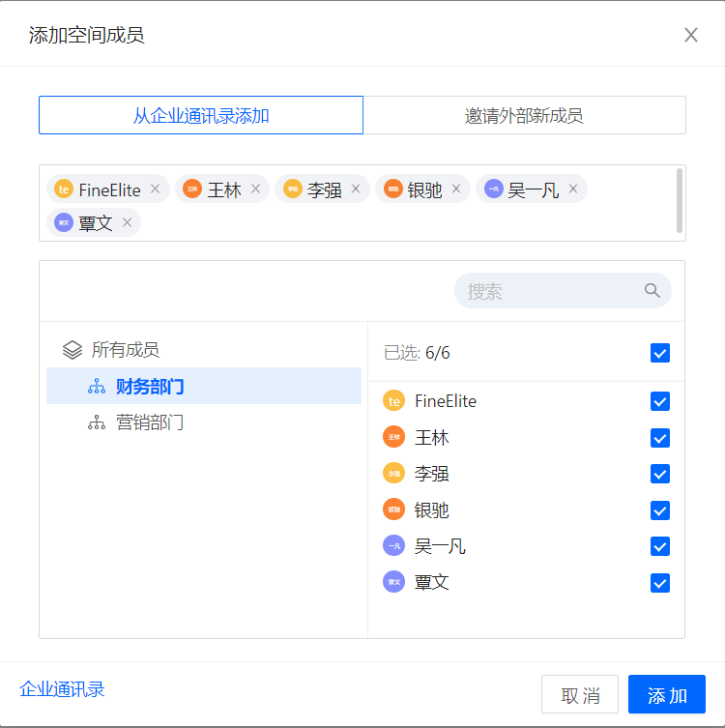Select the 财务部门 department in tree
The image size is (725, 728).
pyautogui.click(x=150, y=387)
